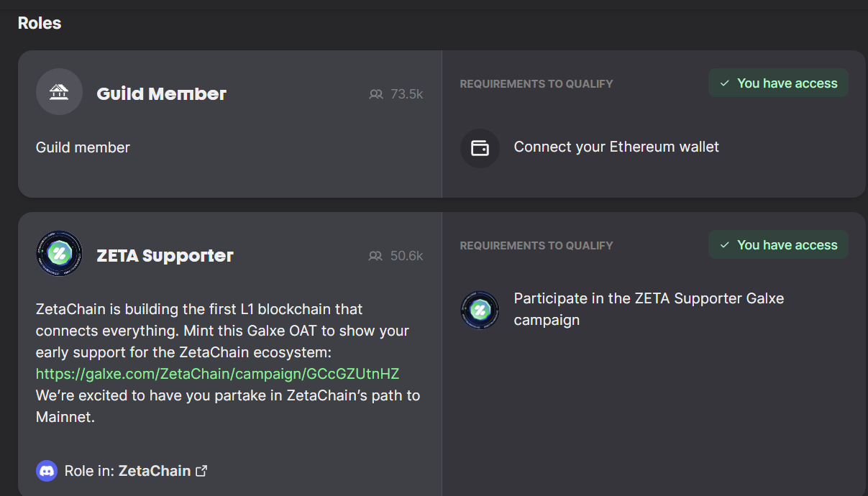
Task: Click the members icon next to 73.5k
Action: coord(376,94)
